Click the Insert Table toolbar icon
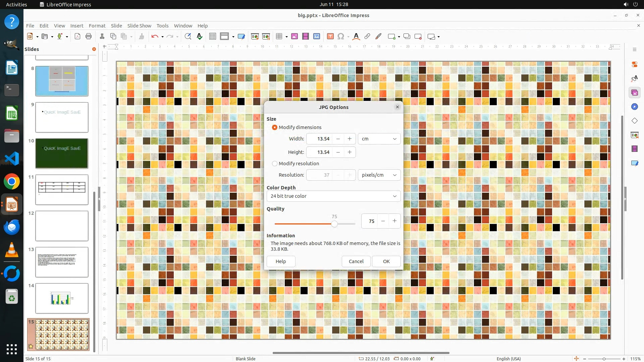 click(x=279, y=37)
